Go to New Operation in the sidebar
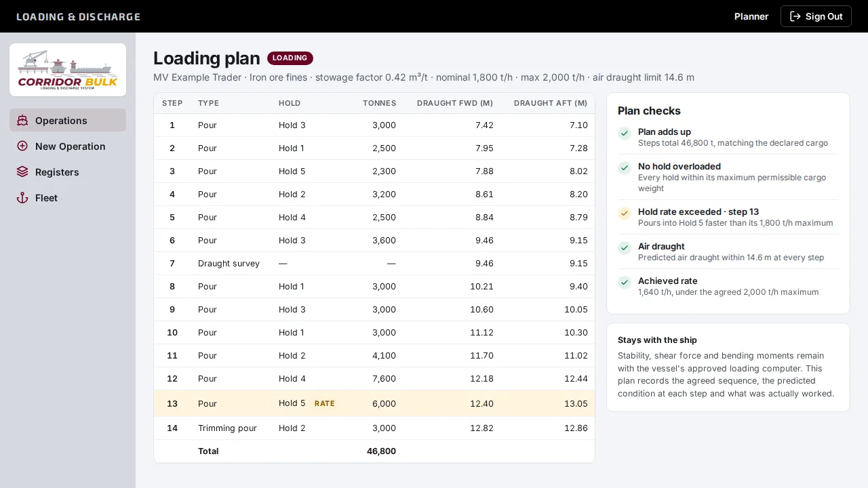This screenshot has height=488, width=868. click(68, 146)
